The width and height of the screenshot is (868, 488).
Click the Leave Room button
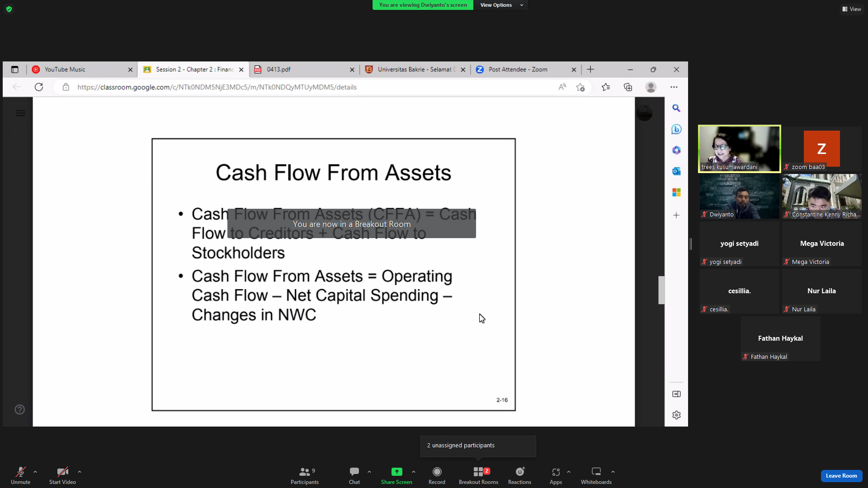click(x=841, y=476)
